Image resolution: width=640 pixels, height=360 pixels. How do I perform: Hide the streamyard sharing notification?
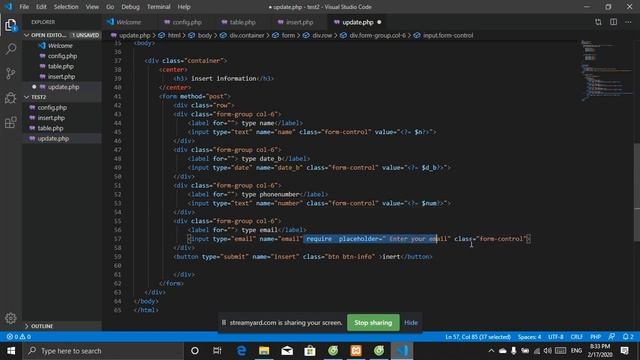[x=411, y=322]
